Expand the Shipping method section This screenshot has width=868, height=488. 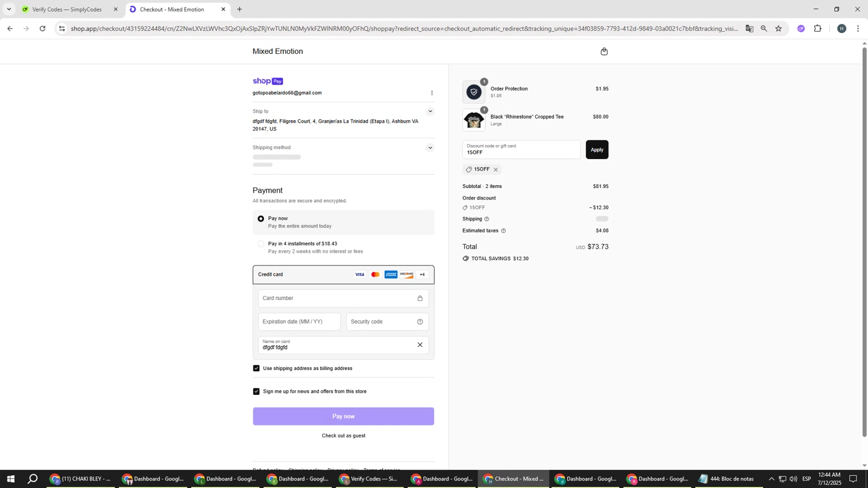[x=430, y=148]
